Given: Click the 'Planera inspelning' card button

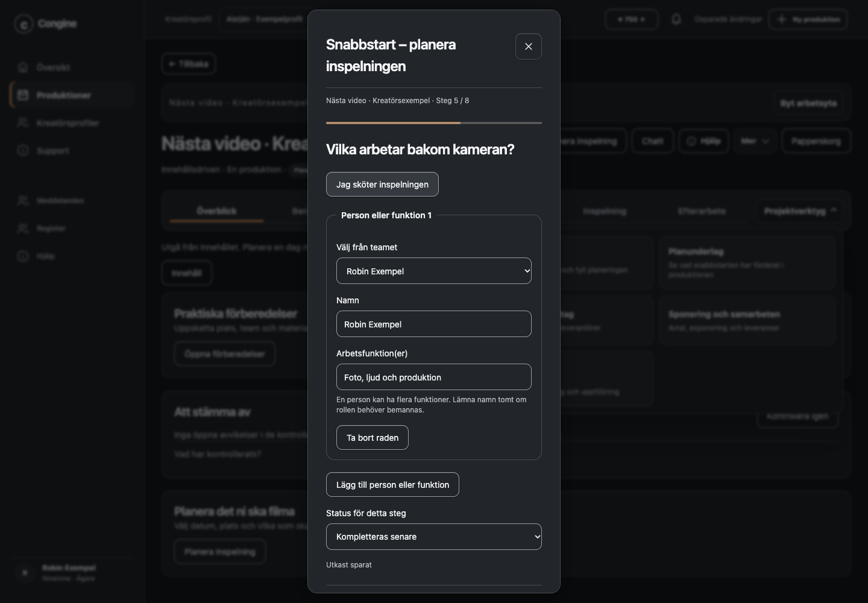Looking at the screenshot, I should (x=220, y=552).
